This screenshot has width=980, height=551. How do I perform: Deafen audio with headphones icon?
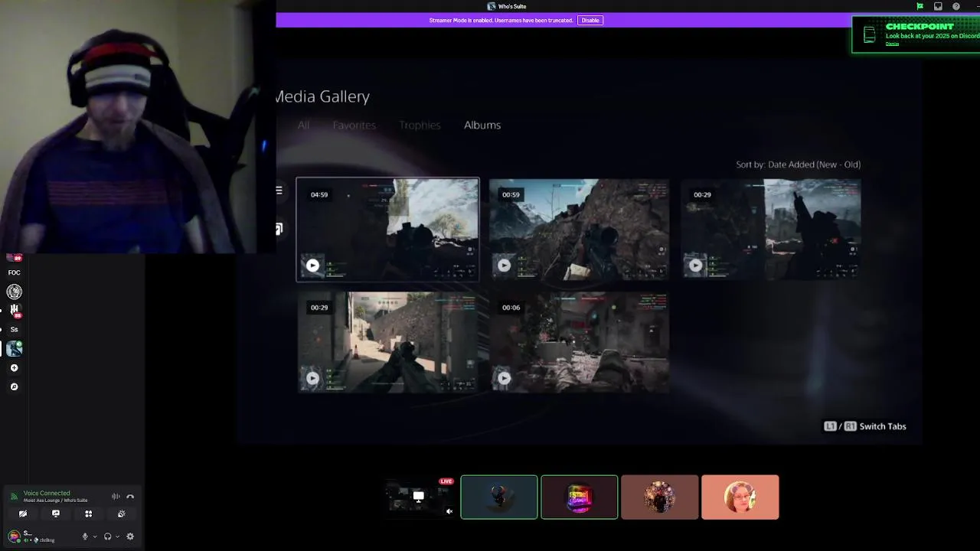tap(107, 536)
